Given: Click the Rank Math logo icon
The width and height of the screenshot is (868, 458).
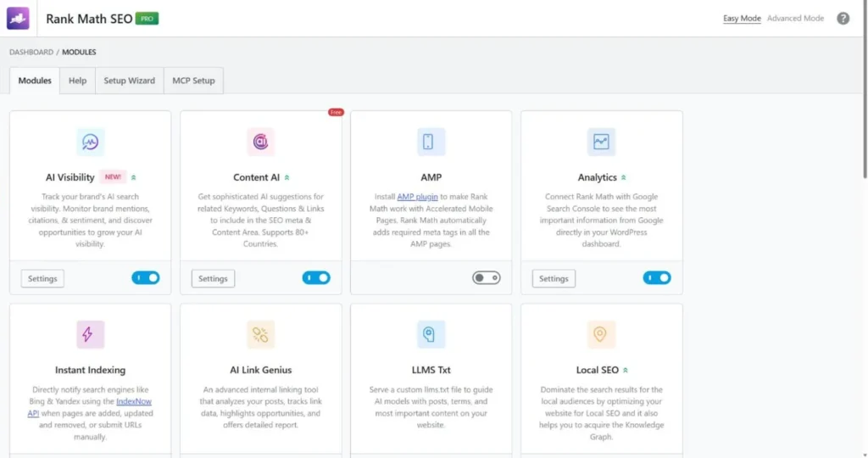Looking at the screenshot, I should 18,19.
